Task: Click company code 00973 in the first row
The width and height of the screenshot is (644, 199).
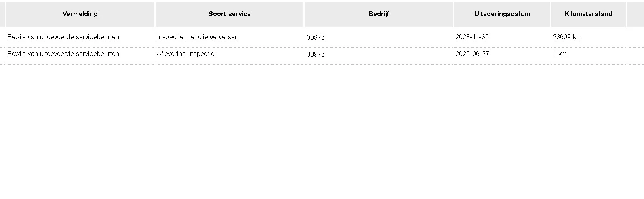Action: 316,38
